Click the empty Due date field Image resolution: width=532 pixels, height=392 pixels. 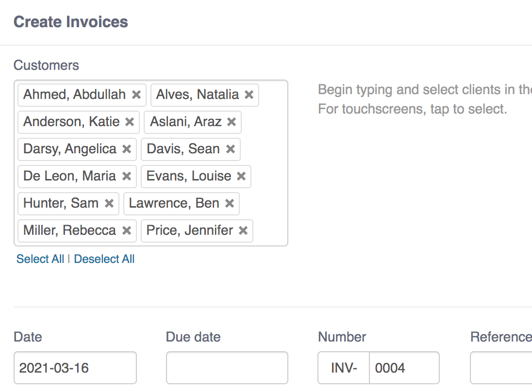[x=227, y=368]
